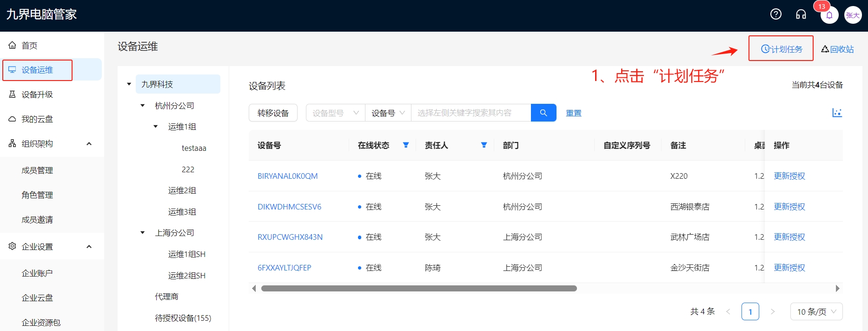Click 更新授权 for DIKWDHMCSESV6

click(x=789, y=207)
